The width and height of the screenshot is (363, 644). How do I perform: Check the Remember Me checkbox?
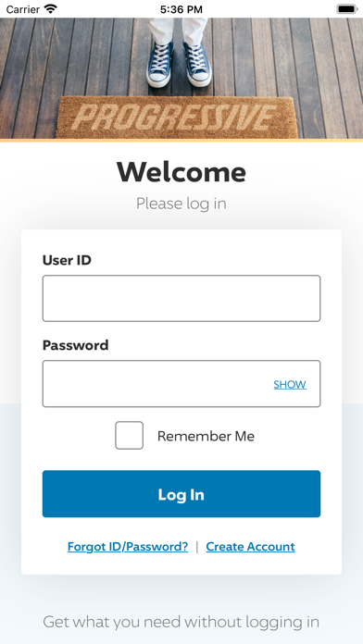(129, 436)
